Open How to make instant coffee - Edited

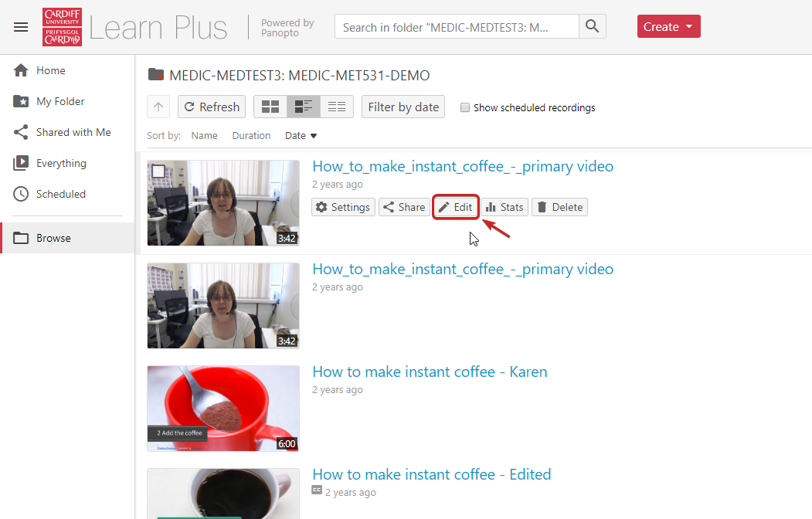click(432, 474)
